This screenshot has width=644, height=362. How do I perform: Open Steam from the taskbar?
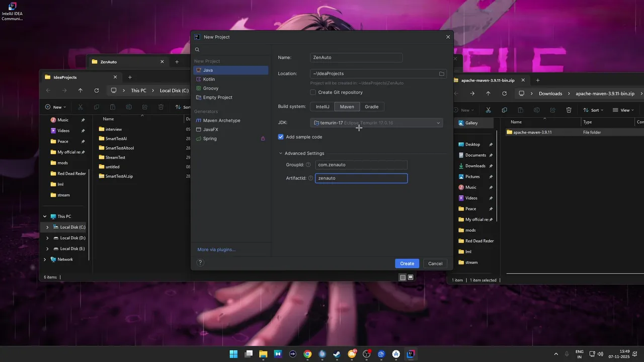click(337, 354)
